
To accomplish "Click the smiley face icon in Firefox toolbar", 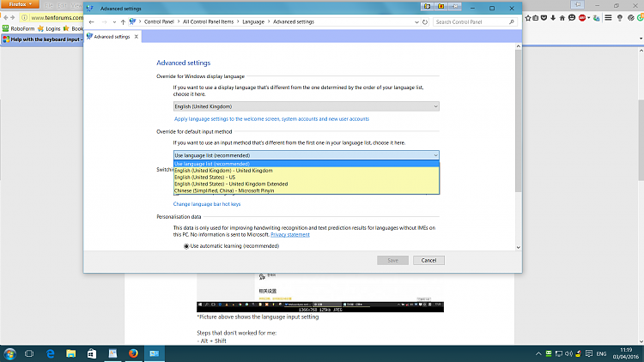I will click(x=572, y=18).
